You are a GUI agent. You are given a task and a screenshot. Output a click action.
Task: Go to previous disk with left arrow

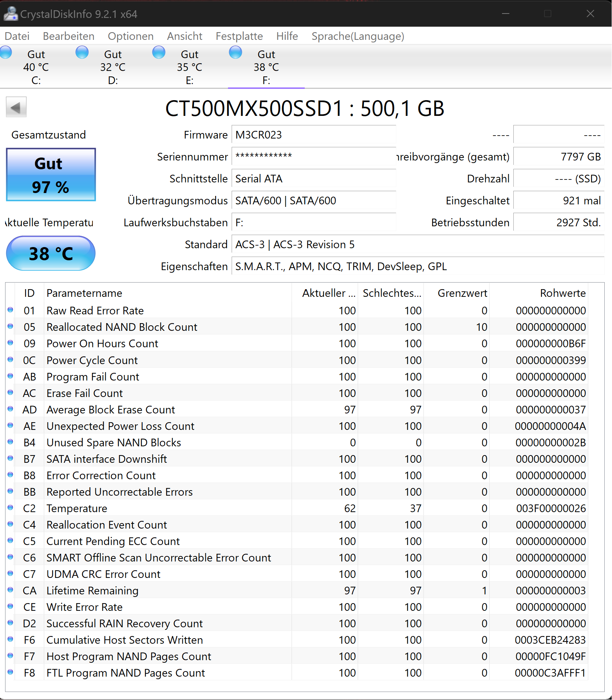(x=16, y=107)
